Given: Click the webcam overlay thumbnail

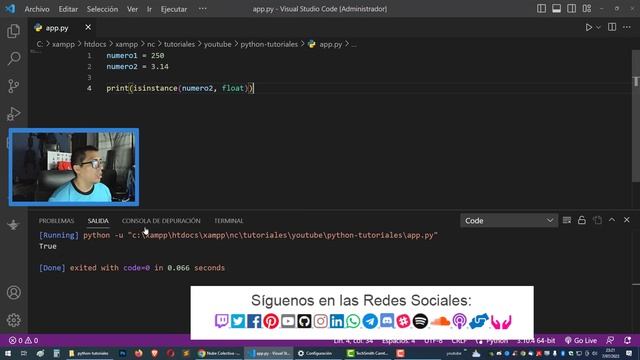Looking at the screenshot, I should click(74, 167).
